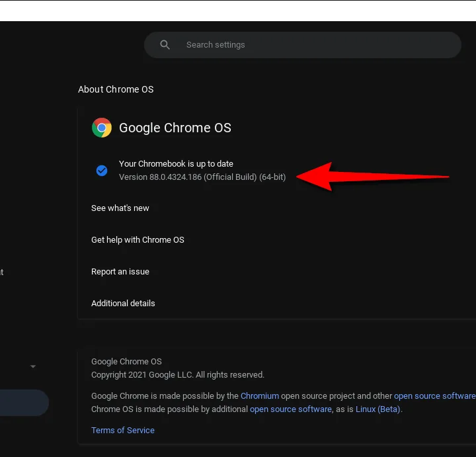Click the 'Google Chrome OS' title
The height and width of the screenshot is (457, 476).
[175, 128]
